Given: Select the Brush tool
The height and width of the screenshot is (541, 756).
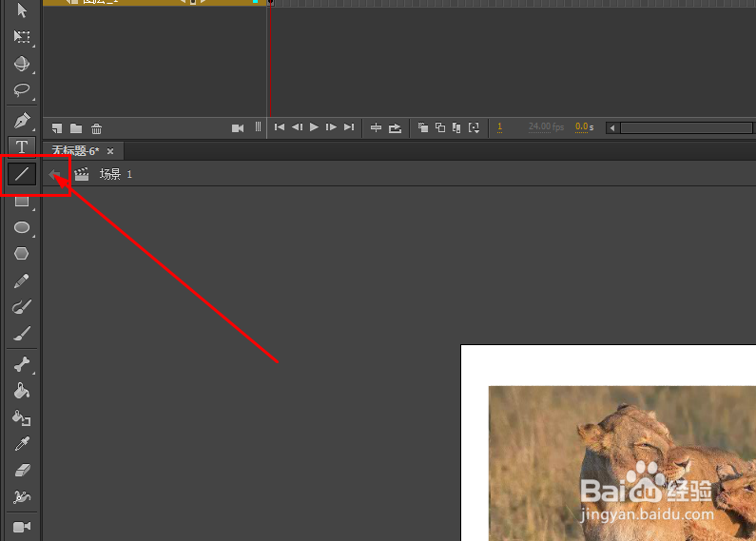Looking at the screenshot, I should pyautogui.click(x=22, y=334).
